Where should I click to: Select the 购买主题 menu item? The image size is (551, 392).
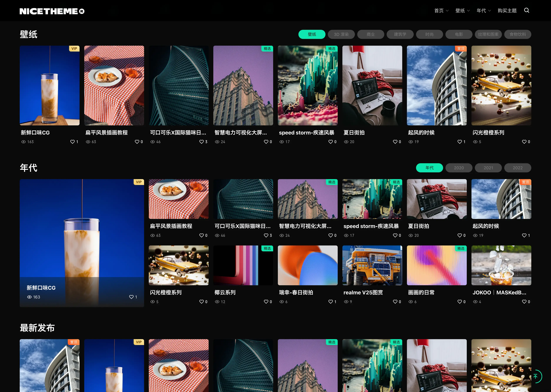pyautogui.click(x=507, y=10)
